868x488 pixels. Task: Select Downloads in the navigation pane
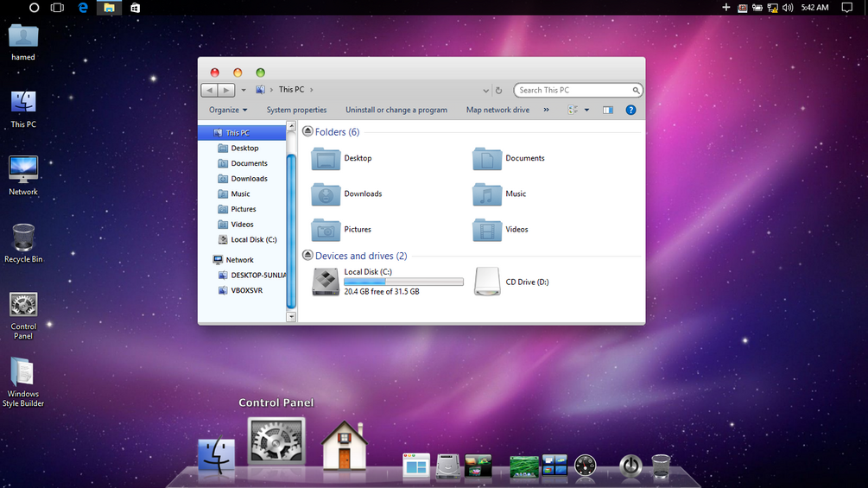pyautogui.click(x=249, y=179)
